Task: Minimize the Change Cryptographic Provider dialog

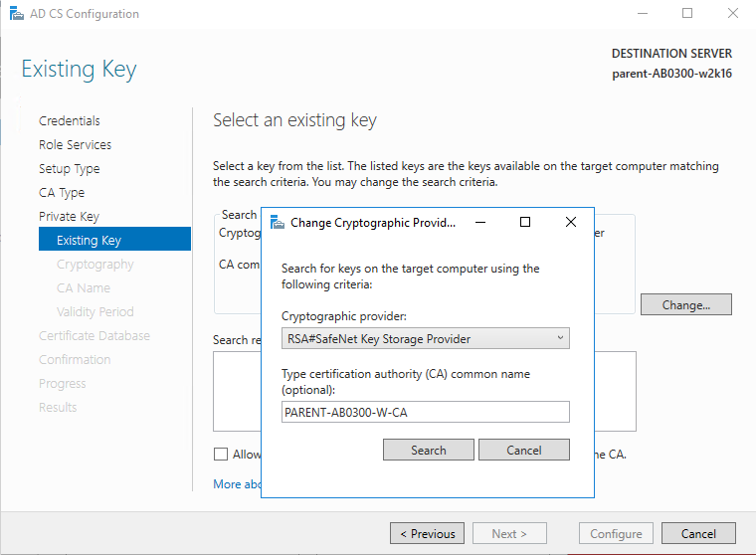Action: (480, 222)
